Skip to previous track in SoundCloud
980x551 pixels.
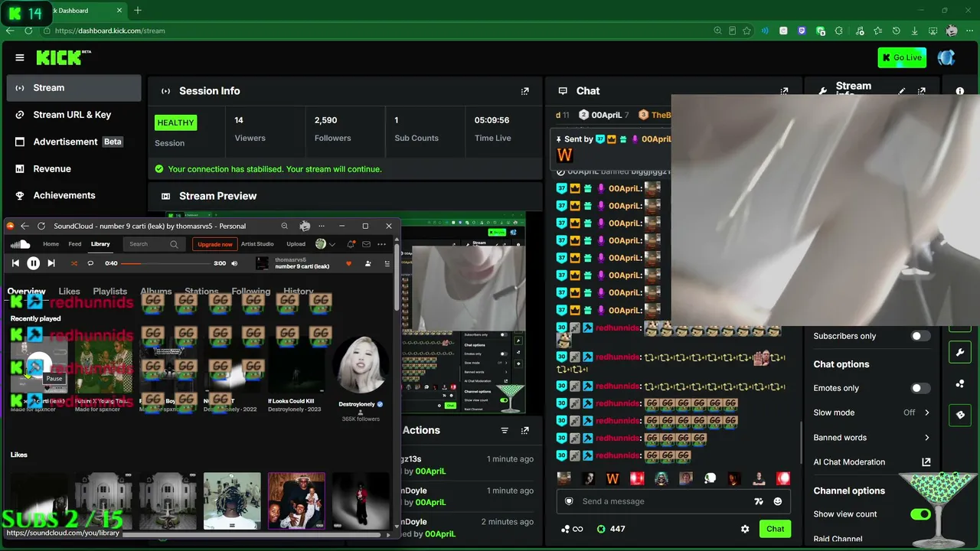[x=15, y=263]
